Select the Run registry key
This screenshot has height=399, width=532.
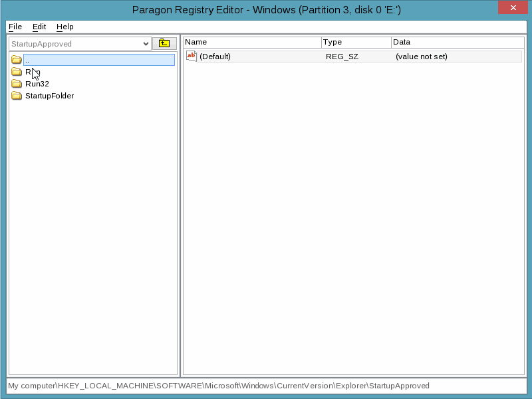click(x=33, y=72)
